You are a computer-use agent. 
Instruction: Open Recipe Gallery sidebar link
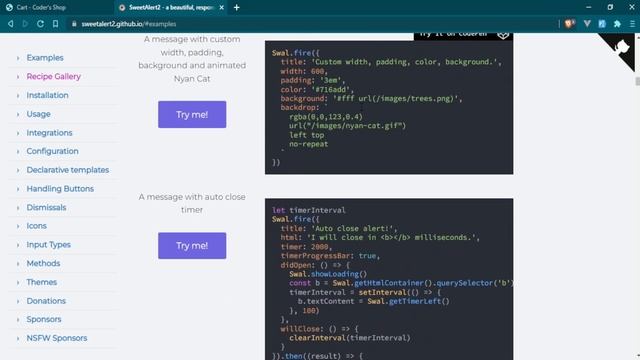pyautogui.click(x=53, y=77)
